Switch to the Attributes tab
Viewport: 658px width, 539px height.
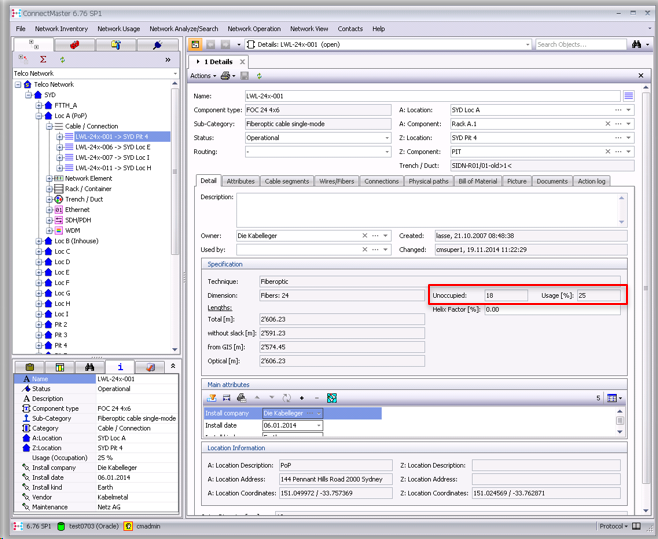tap(240, 181)
